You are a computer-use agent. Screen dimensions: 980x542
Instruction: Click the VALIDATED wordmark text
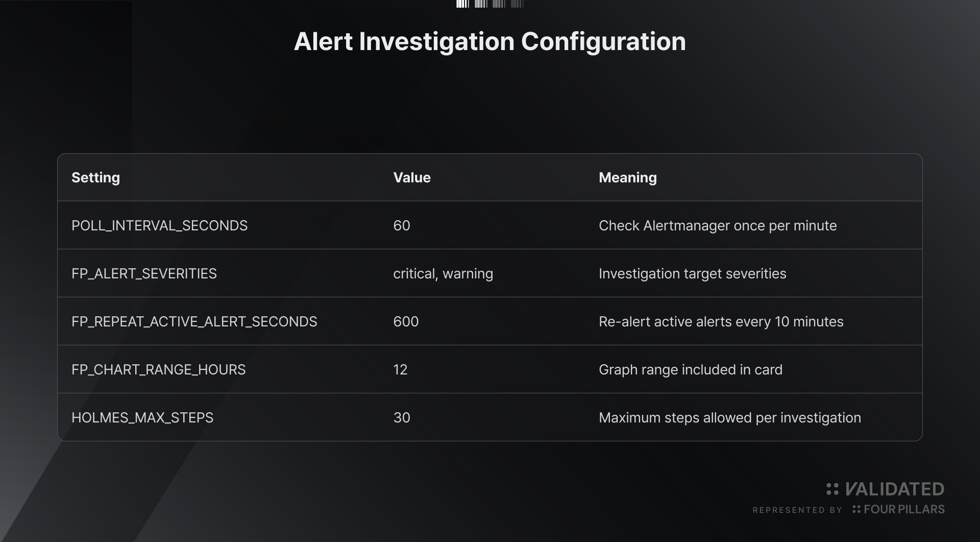[x=895, y=489]
